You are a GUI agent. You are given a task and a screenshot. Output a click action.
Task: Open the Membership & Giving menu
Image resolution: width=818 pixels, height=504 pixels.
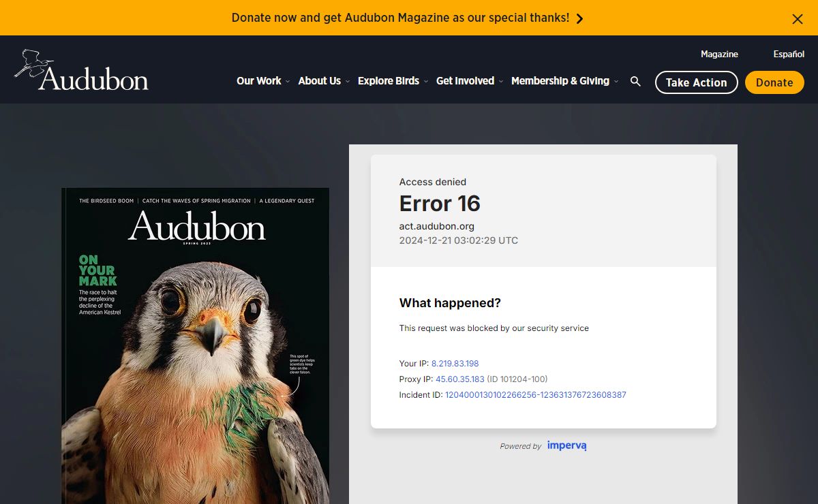click(x=560, y=81)
